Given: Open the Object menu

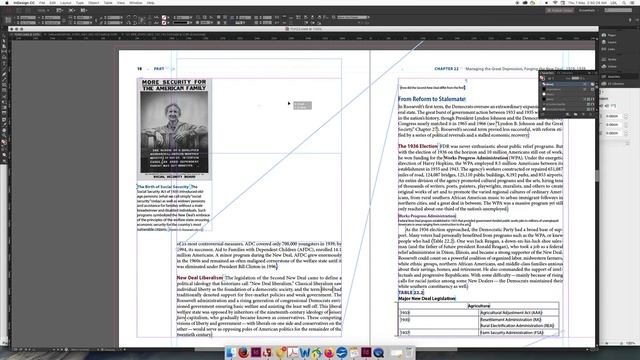Looking at the screenshot, I should [x=93, y=3].
